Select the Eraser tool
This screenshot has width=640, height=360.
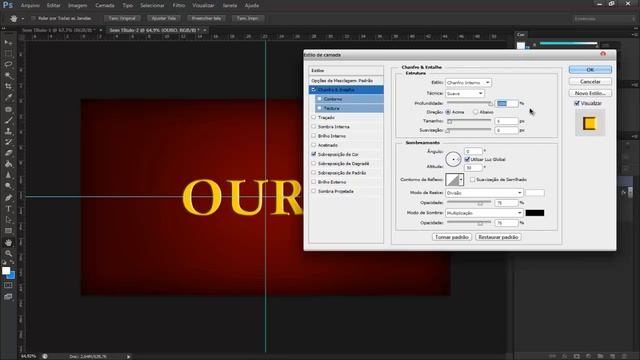(8, 153)
